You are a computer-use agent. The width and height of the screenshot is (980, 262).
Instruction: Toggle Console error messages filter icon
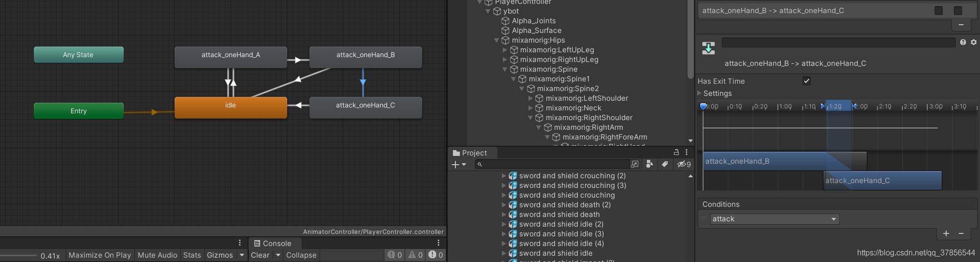[x=436, y=255]
